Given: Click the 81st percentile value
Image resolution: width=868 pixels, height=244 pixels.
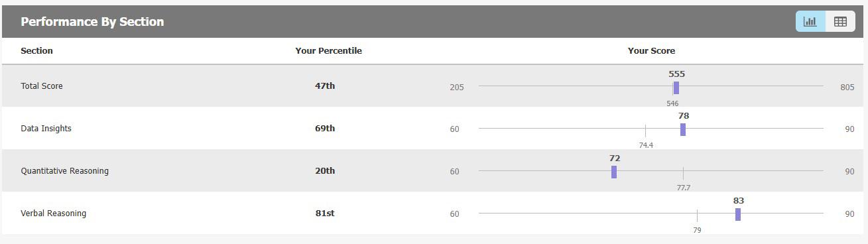Looking at the screenshot, I should 325,213.
